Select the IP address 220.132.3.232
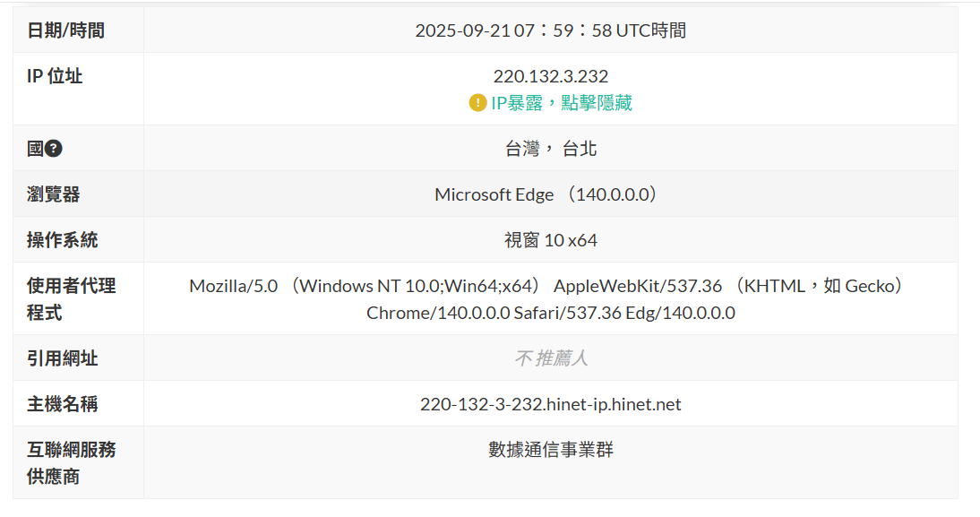Screen dimensions: 980x517 point(551,76)
